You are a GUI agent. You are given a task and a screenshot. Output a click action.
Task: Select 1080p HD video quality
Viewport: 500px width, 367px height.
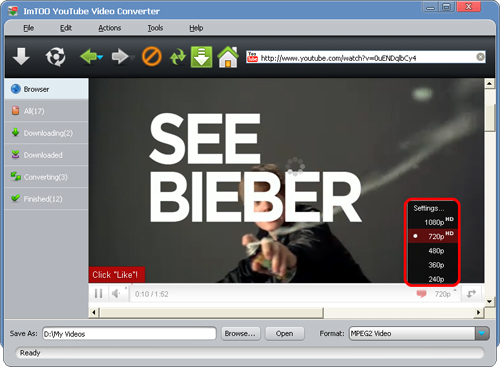pos(434,222)
